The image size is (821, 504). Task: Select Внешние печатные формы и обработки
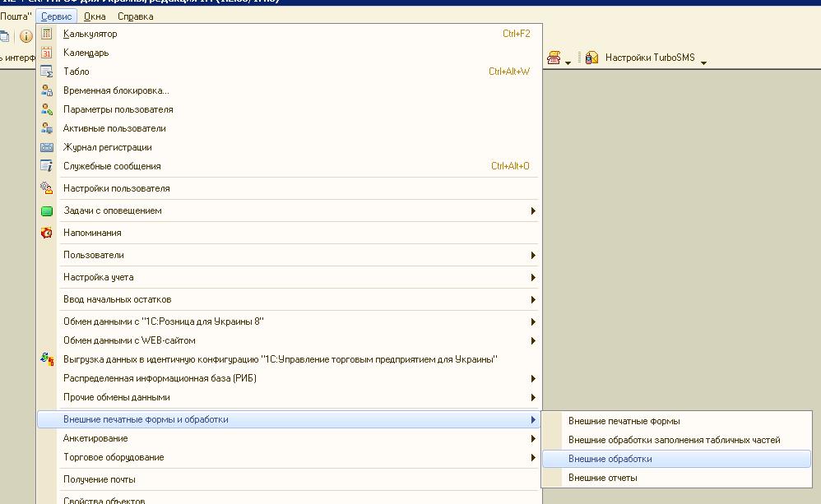[x=289, y=419]
